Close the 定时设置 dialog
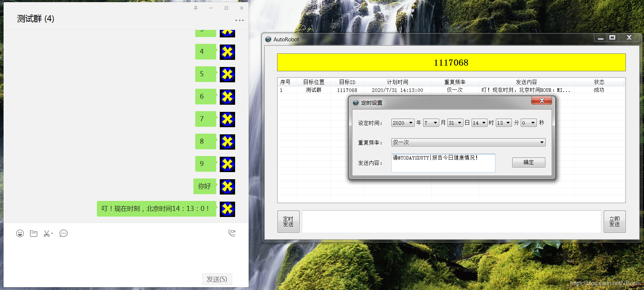 [541, 101]
